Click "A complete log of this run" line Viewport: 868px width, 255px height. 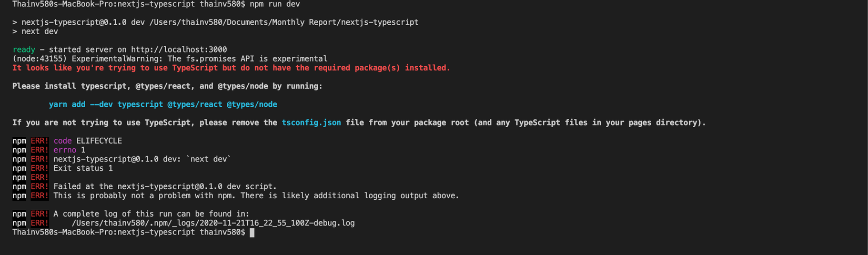[x=151, y=214]
